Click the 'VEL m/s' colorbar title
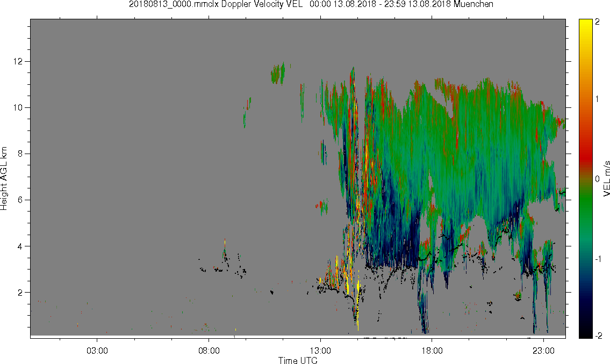Image resolution: width=610 pixels, height=364 pixels. (x=606, y=178)
